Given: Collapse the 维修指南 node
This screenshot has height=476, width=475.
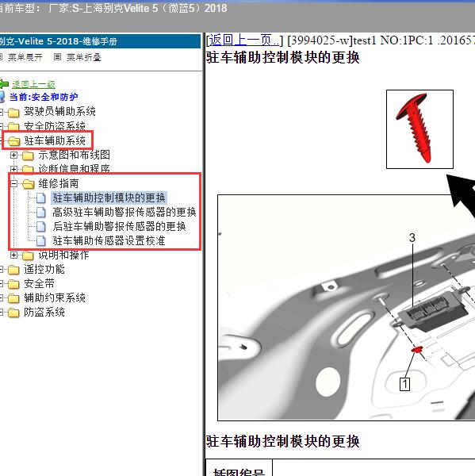Looking at the screenshot, I should click(x=13, y=184).
